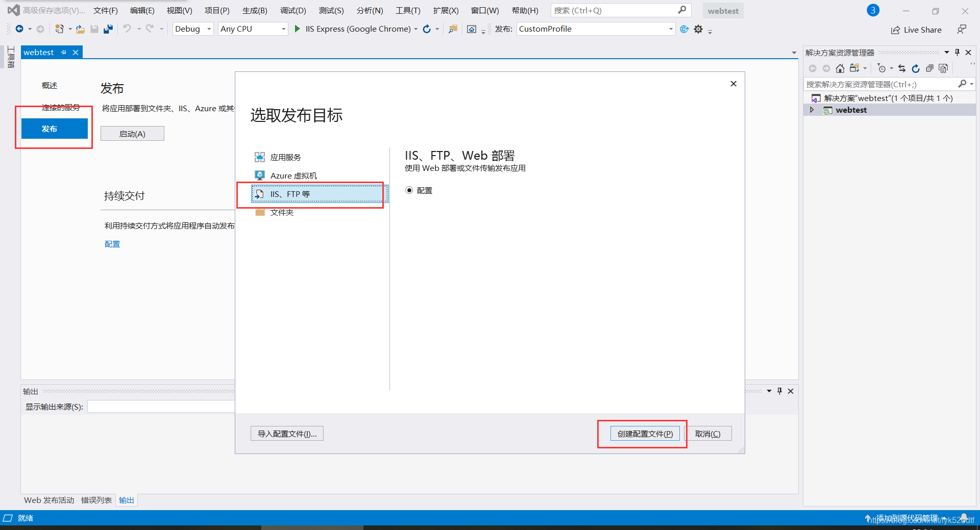Select the 解决方案"webtest" tree row
This screenshot has width=980, height=530.
pyautogui.click(x=889, y=98)
